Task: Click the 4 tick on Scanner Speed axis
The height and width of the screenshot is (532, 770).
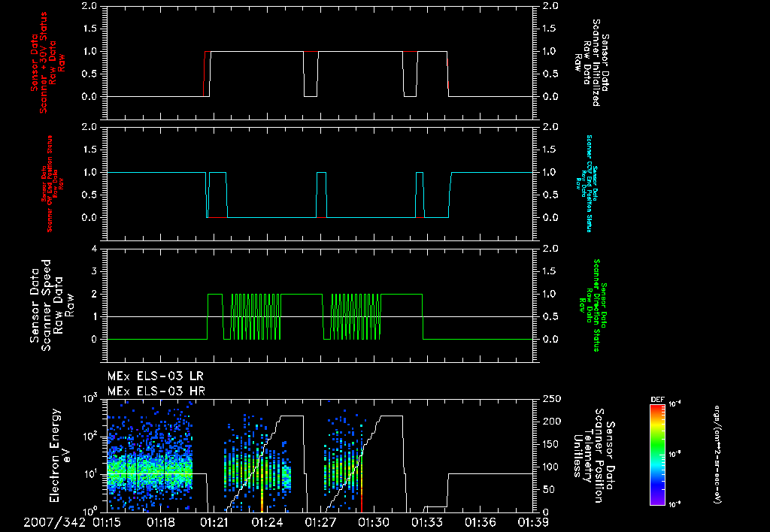Action: [x=95, y=248]
